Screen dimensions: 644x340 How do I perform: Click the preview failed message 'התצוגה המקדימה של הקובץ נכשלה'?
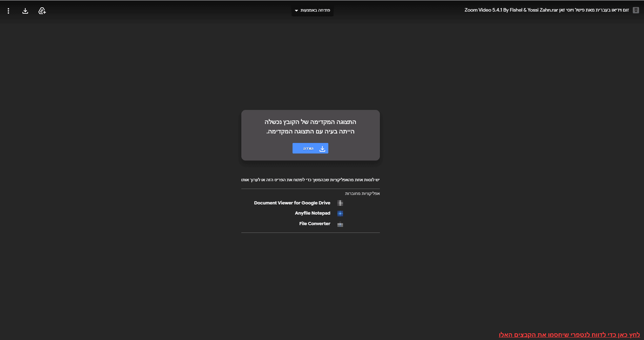(x=310, y=122)
